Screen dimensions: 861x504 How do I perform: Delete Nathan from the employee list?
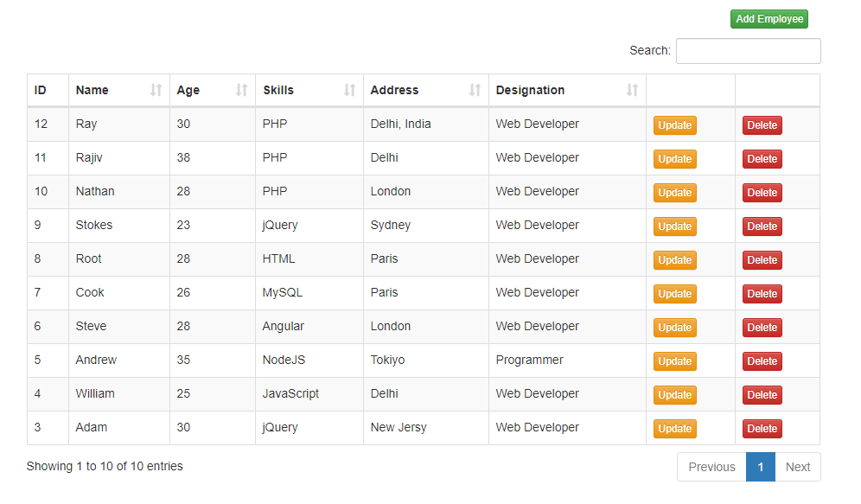762,192
